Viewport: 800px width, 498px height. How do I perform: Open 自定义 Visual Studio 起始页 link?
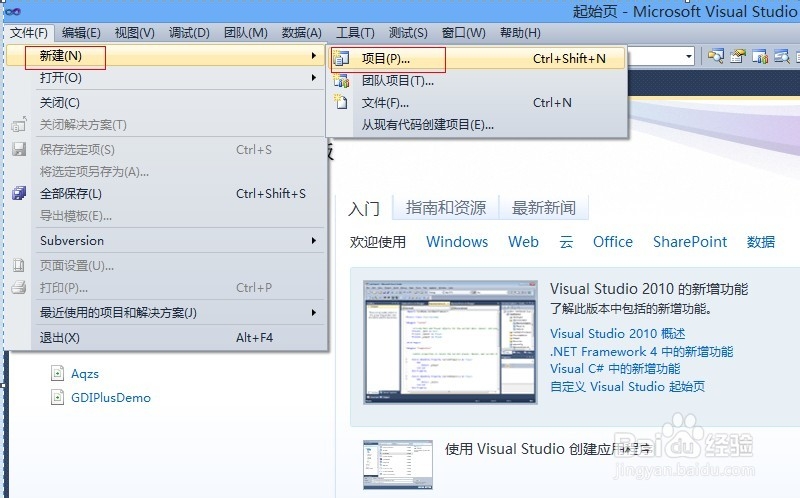coord(628,387)
